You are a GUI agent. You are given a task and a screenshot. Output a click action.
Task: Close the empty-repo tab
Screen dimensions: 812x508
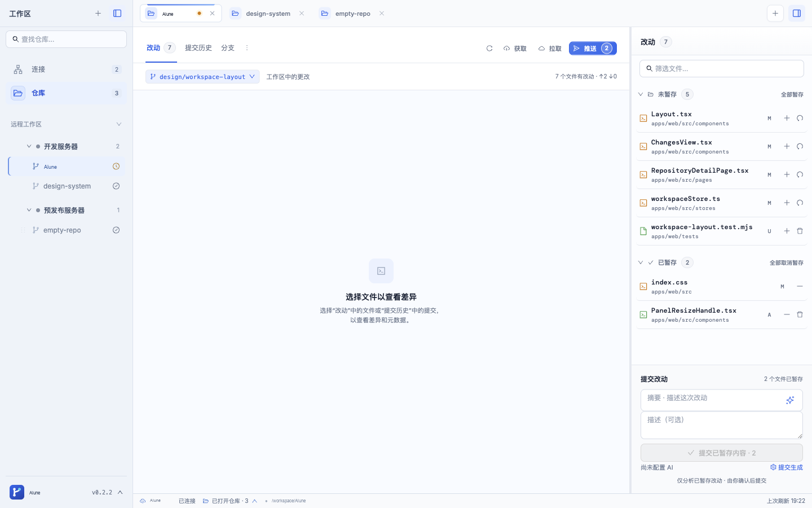pyautogui.click(x=382, y=14)
